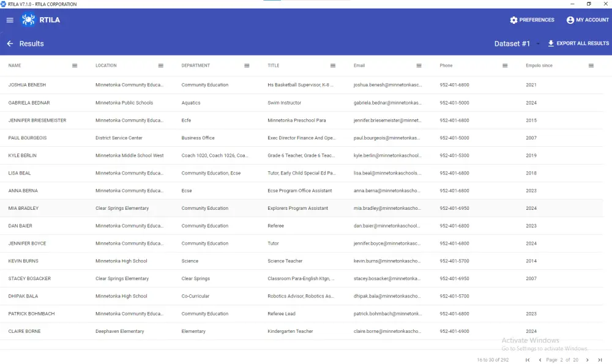Click the RTILA spider logo
This screenshot has width=612, height=364.
click(28, 20)
